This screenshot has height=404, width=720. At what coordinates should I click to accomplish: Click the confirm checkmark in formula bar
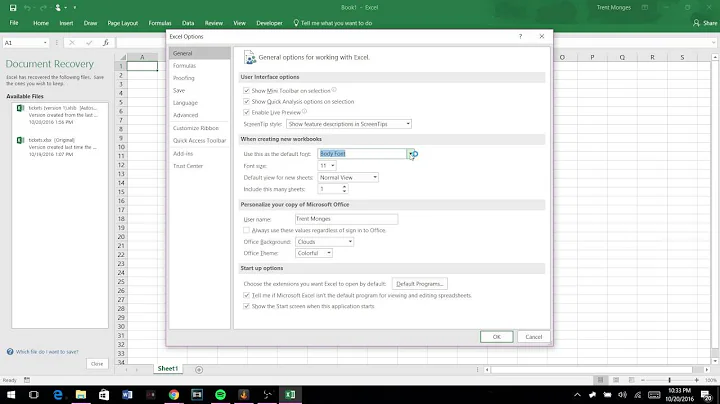coord(89,42)
